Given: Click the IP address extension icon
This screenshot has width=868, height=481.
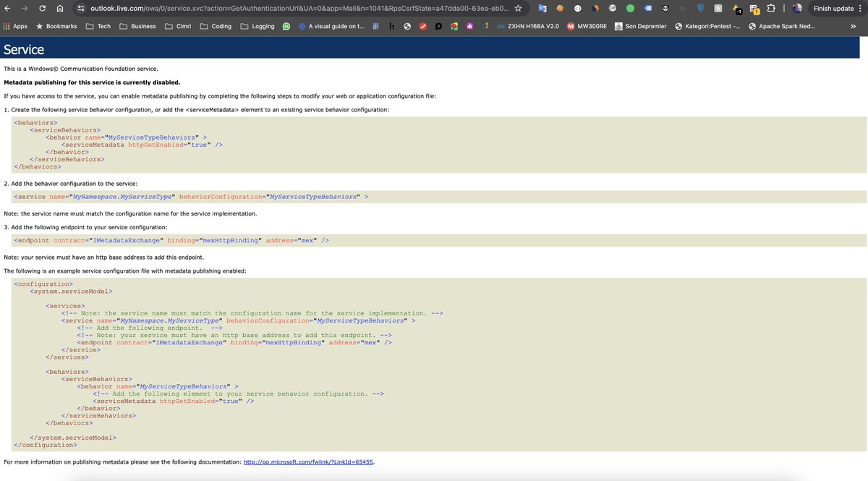Looking at the screenshot, I should 613,8.
